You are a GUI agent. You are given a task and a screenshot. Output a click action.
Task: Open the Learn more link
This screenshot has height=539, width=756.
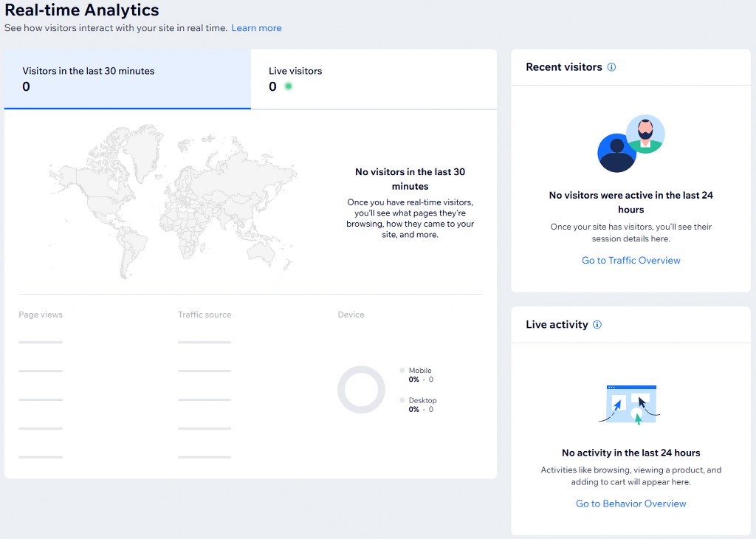coord(256,28)
